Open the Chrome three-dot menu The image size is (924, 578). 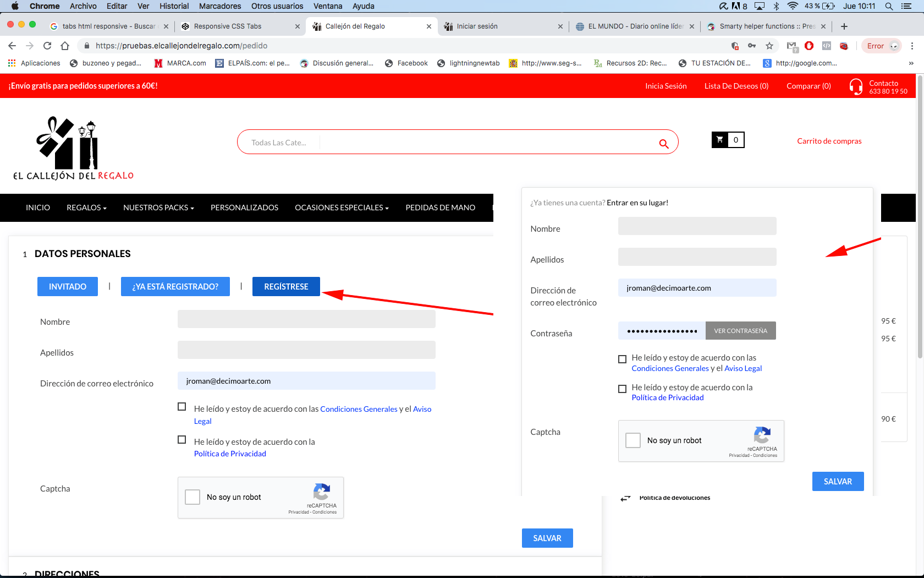[x=912, y=46]
